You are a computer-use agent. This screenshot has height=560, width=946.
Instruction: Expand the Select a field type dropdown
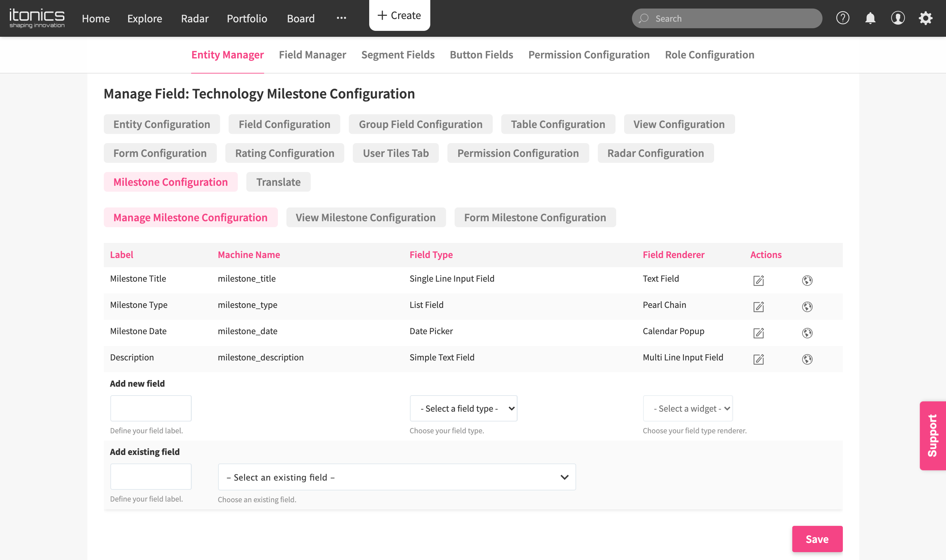tap(463, 408)
